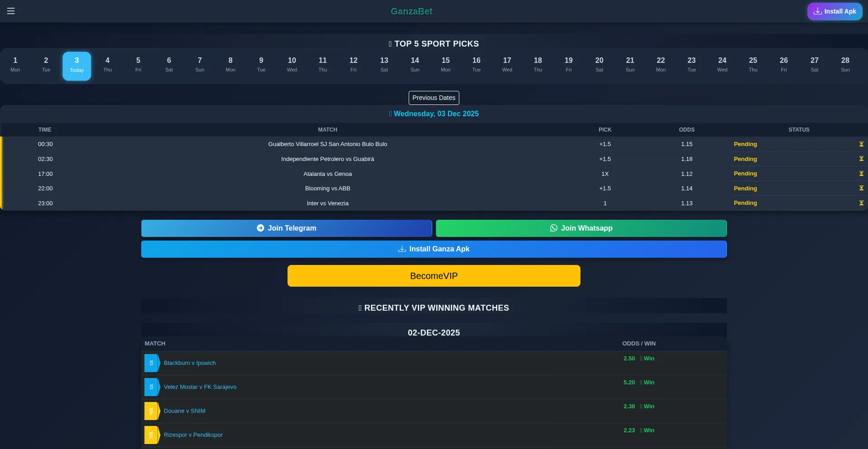Image resolution: width=868 pixels, height=449 pixels.
Task: Click the Join Telegram button
Action: point(287,228)
